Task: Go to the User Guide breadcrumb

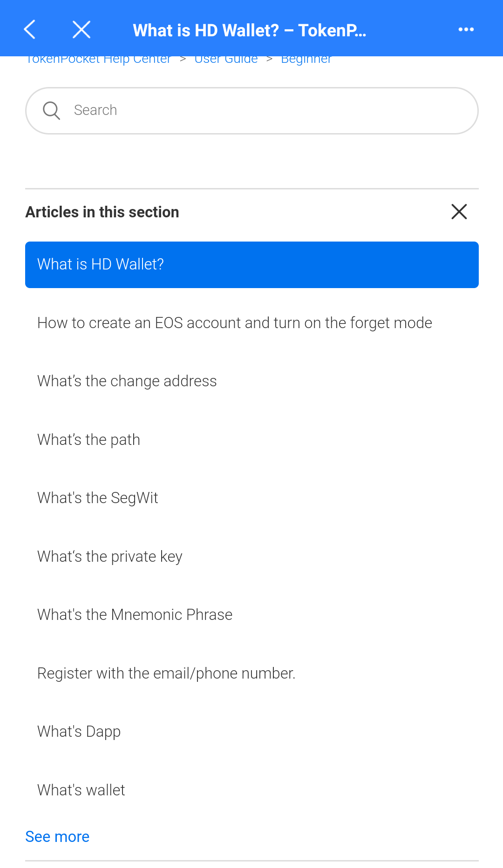Action: point(226,61)
